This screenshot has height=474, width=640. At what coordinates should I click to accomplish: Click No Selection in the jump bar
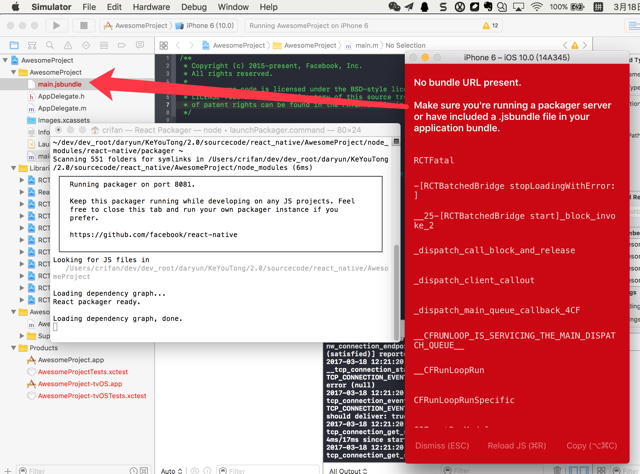(x=405, y=45)
